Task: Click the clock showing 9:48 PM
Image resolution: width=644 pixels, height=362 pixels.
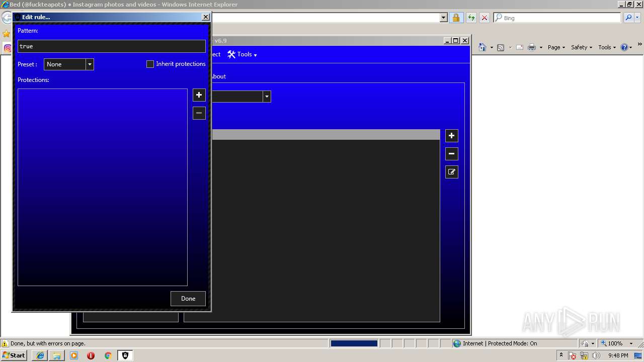Action: point(618,355)
